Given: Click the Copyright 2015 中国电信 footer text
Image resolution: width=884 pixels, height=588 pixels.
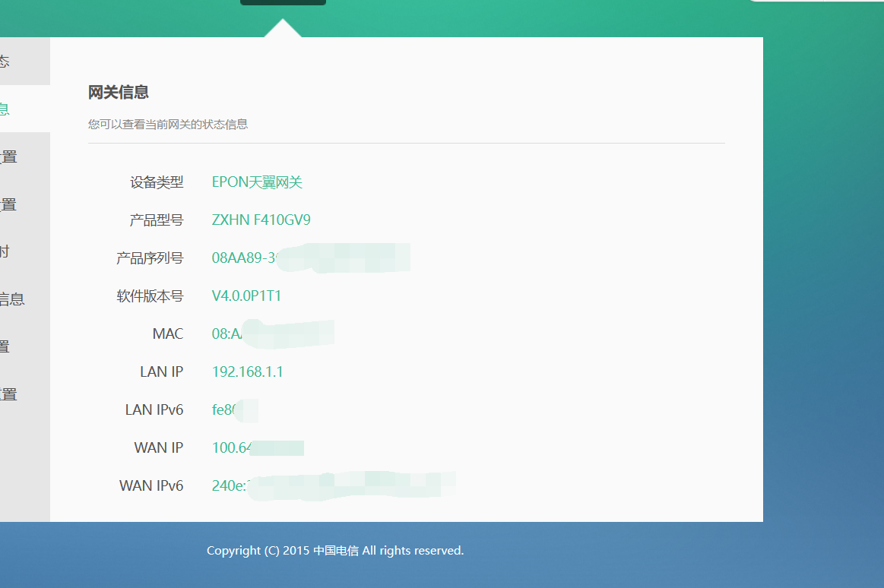Looking at the screenshot, I should coord(335,551).
